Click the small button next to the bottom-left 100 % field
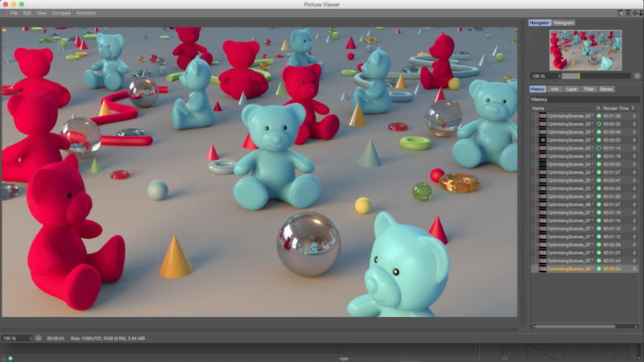The image size is (644, 362). coord(38,338)
